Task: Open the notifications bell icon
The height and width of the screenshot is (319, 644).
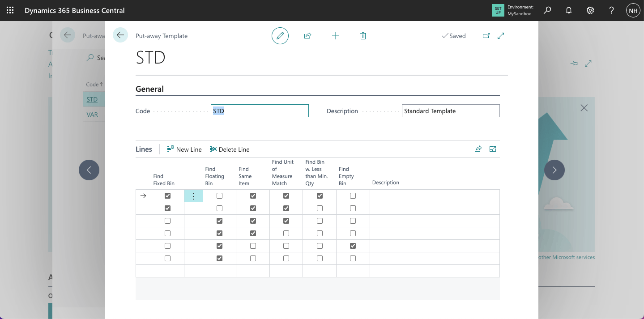Action: pos(569,10)
